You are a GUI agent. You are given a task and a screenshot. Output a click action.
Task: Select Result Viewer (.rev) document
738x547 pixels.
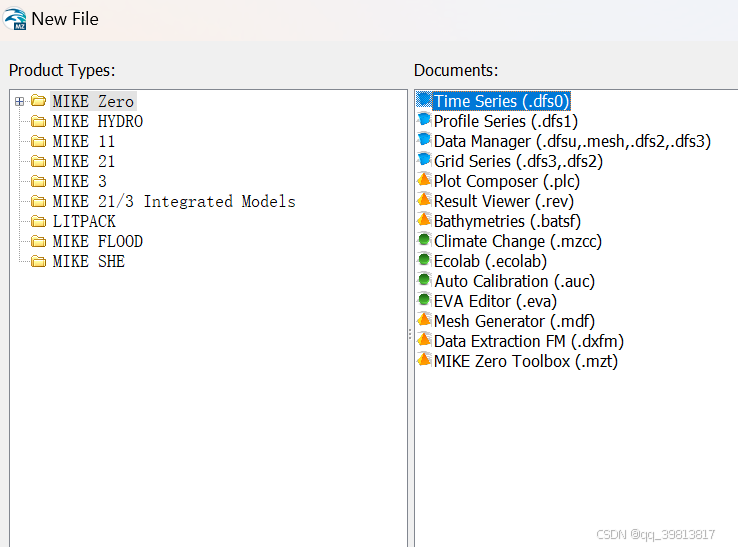(x=504, y=201)
